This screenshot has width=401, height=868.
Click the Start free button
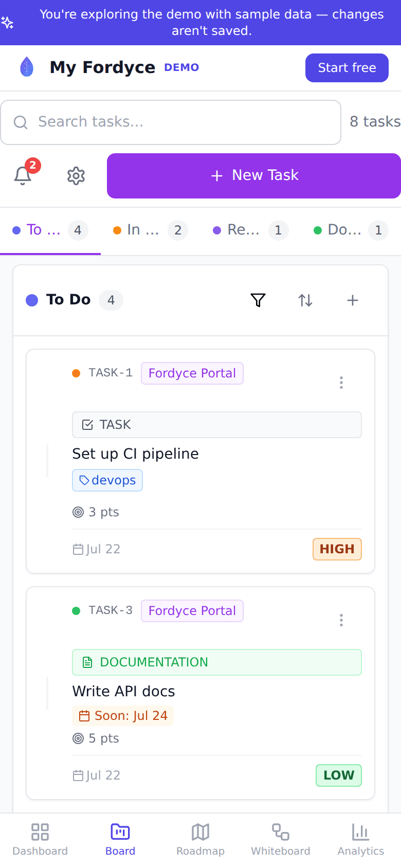point(347,68)
